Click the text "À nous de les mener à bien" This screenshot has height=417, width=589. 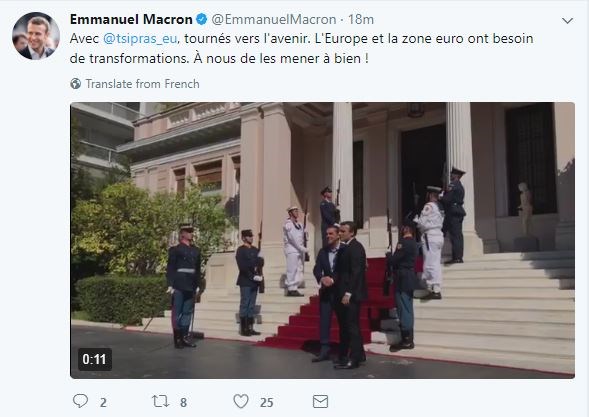point(278,59)
